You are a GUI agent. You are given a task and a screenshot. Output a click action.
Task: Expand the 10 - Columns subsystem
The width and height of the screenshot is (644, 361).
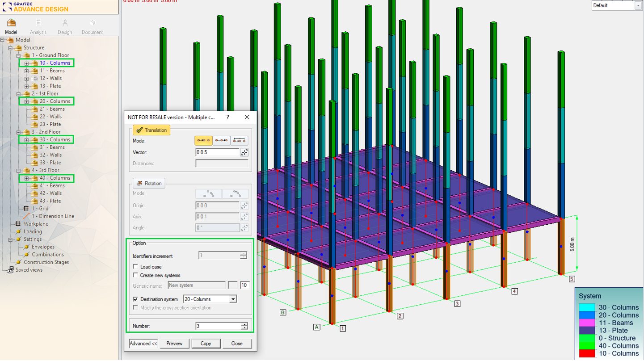(26, 63)
